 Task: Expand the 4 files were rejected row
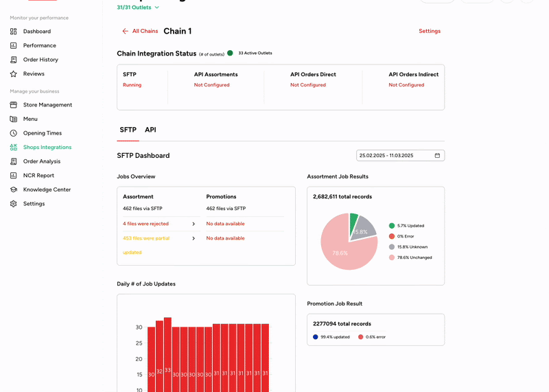(x=194, y=224)
